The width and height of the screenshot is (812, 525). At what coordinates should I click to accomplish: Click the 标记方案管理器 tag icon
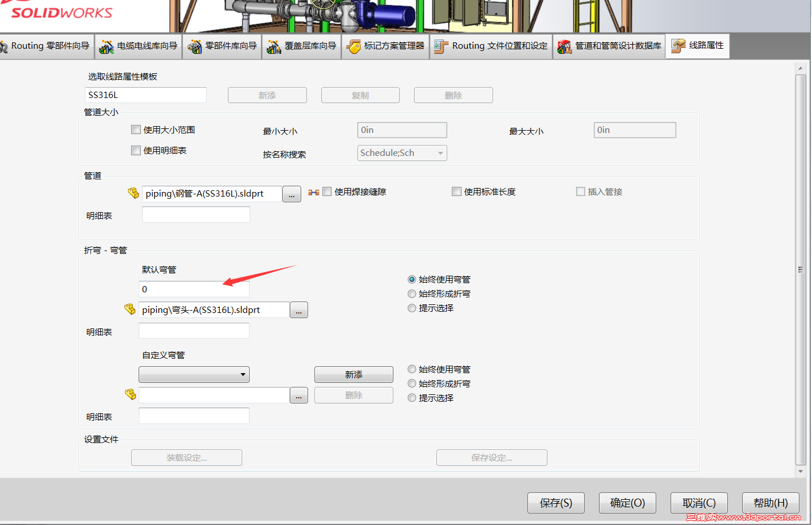354,46
